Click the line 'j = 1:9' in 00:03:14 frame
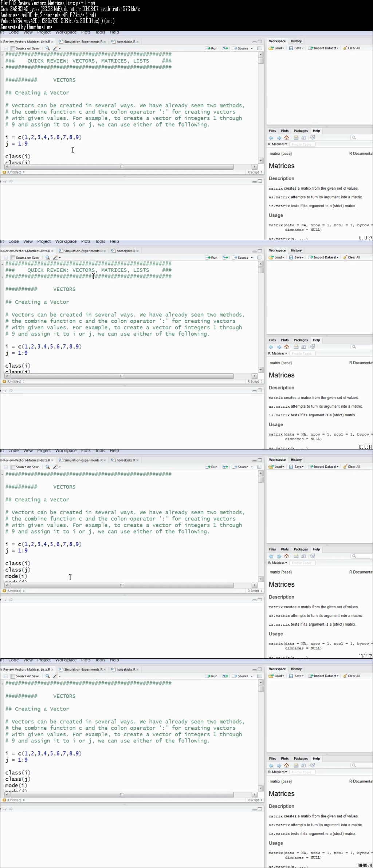The image size is (373, 868). pyautogui.click(x=16, y=353)
